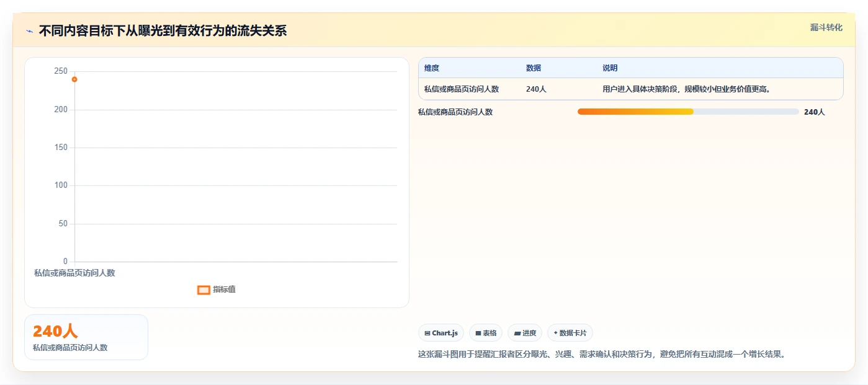Click the 240人 stat card value
The width and height of the screenshot is (868, 385).
coord(55,332)
